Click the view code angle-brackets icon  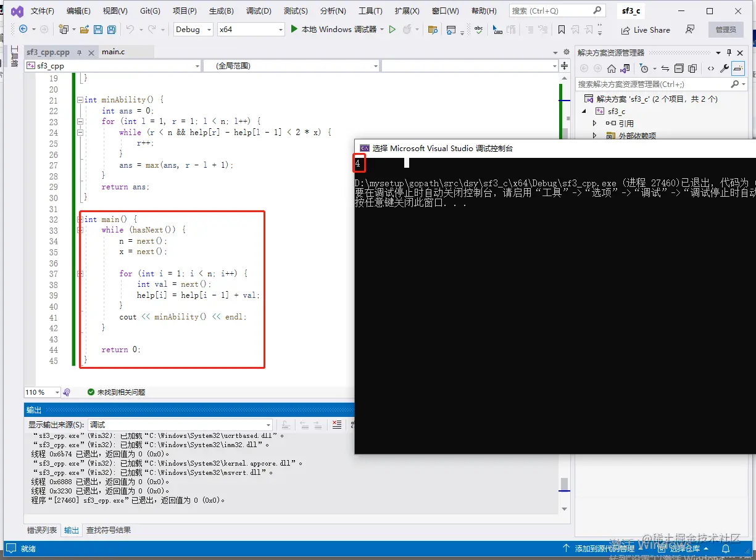[711, 68]
